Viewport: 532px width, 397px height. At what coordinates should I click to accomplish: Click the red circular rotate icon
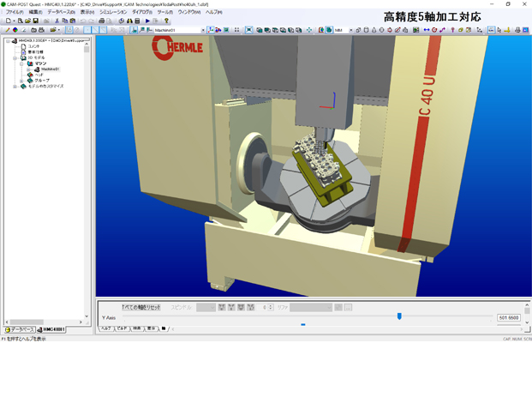pyautogui.click(x=434, y=30)
